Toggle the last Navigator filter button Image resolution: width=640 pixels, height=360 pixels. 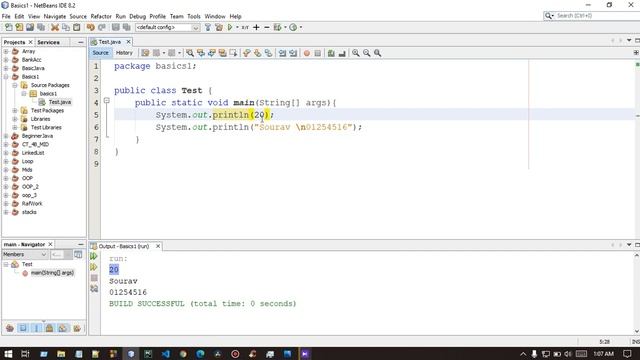pos(77,328)
